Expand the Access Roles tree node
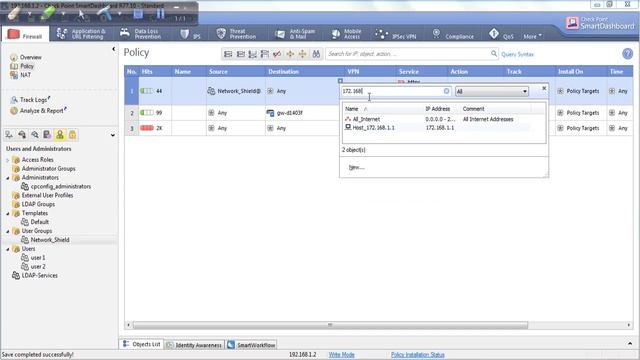The image size is (640, 360). pyautogui.click(x=8, y=160)
